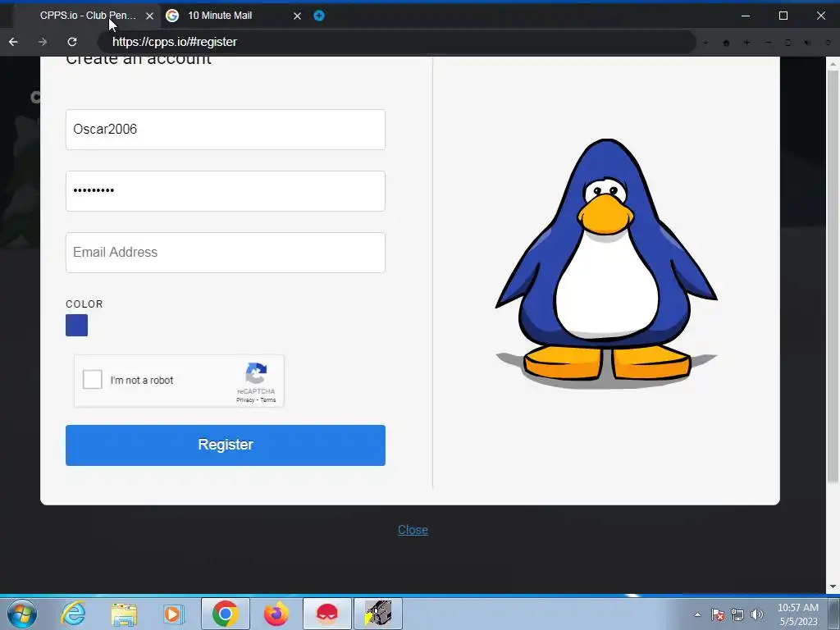Show hidden system tray icons
Viewport: 840px width, 630px height.
pyautogui.click(x=697, y=614)
